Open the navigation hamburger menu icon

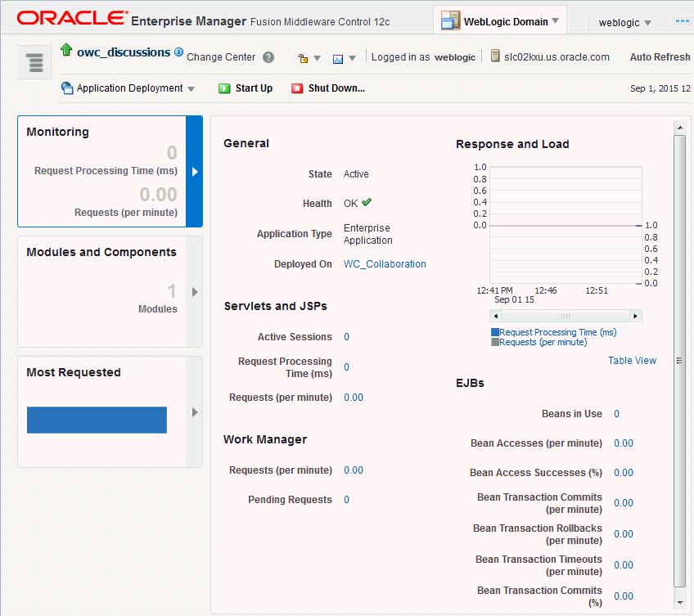pos(34,62)
